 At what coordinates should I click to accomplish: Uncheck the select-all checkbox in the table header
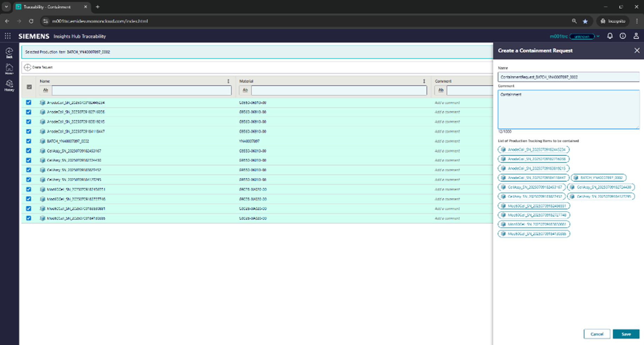click(29, 87)
